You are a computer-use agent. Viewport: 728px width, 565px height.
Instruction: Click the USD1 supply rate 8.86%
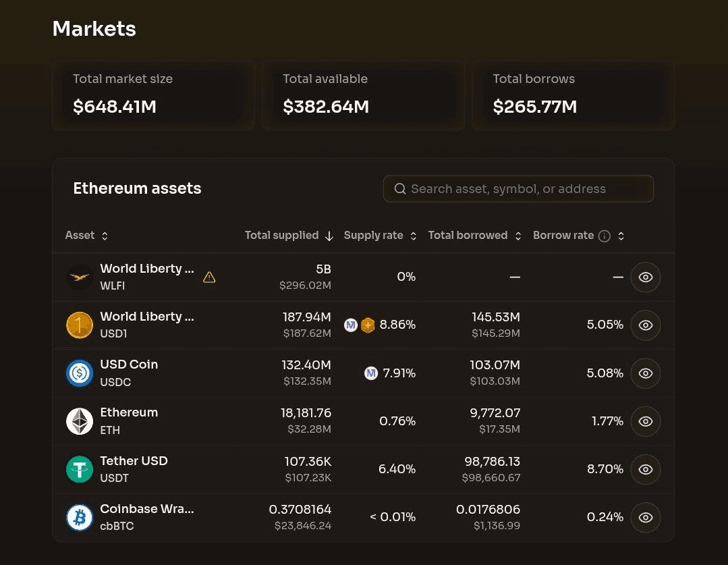click(x=397, y=325)
